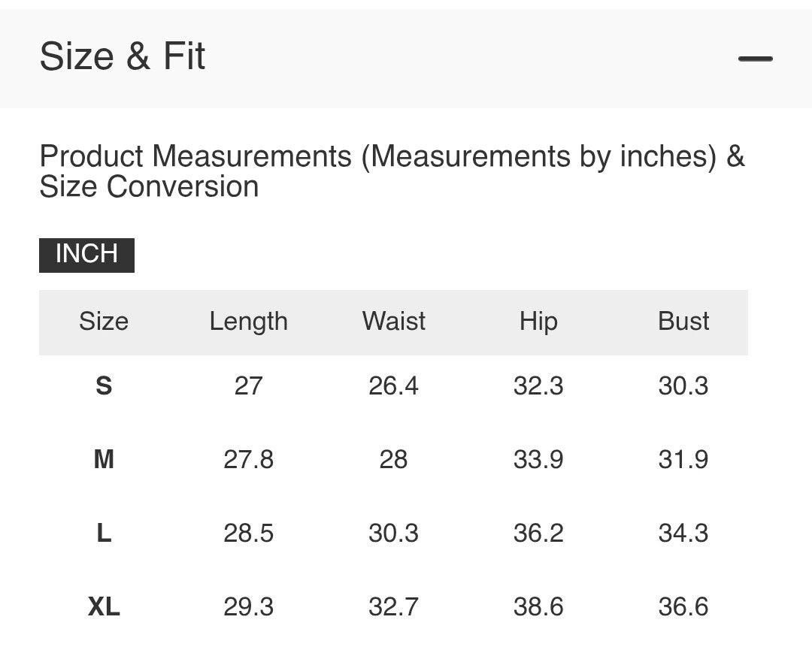812x659 pixels.
Task: Select the XL size row label
Action: tap(104, 606)
